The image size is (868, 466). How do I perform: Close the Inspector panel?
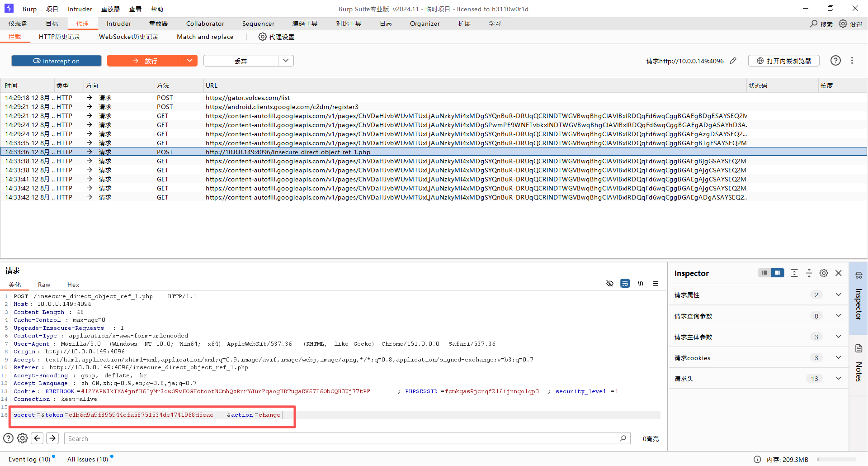pos(839,273)
